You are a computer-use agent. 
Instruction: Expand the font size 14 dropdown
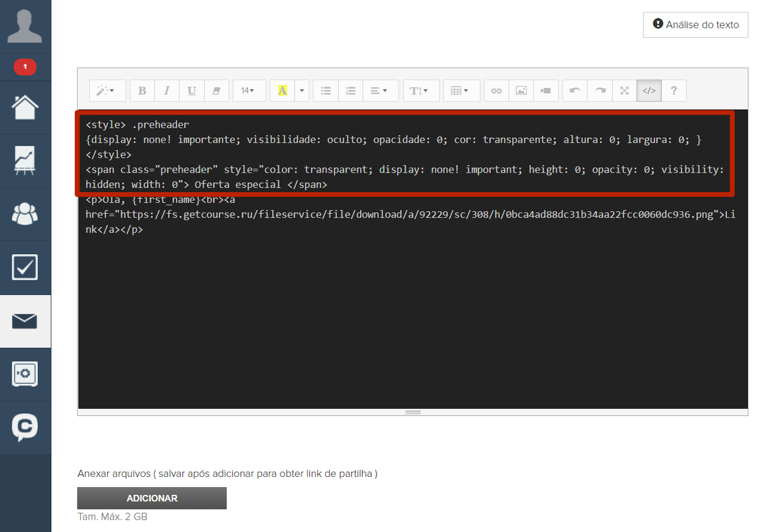tap(248, 91)
